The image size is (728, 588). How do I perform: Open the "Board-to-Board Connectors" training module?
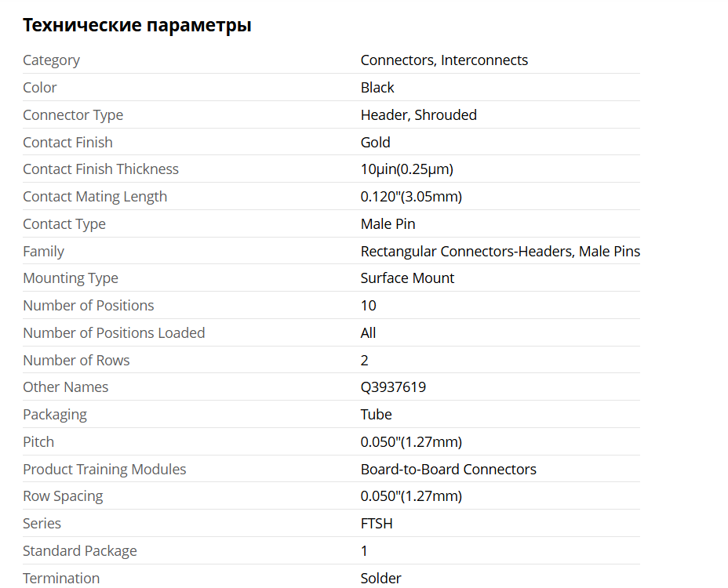coord(448,470)
